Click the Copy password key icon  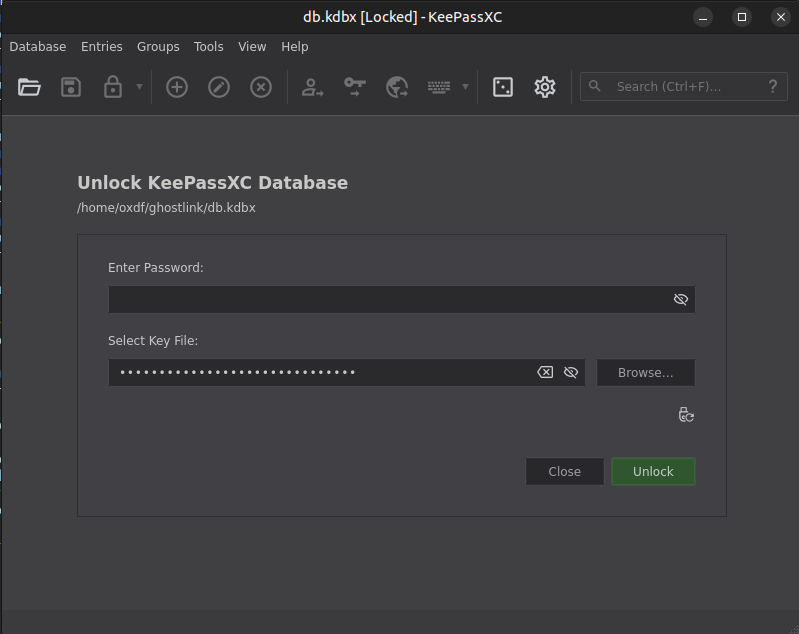(x=355, y=87)
